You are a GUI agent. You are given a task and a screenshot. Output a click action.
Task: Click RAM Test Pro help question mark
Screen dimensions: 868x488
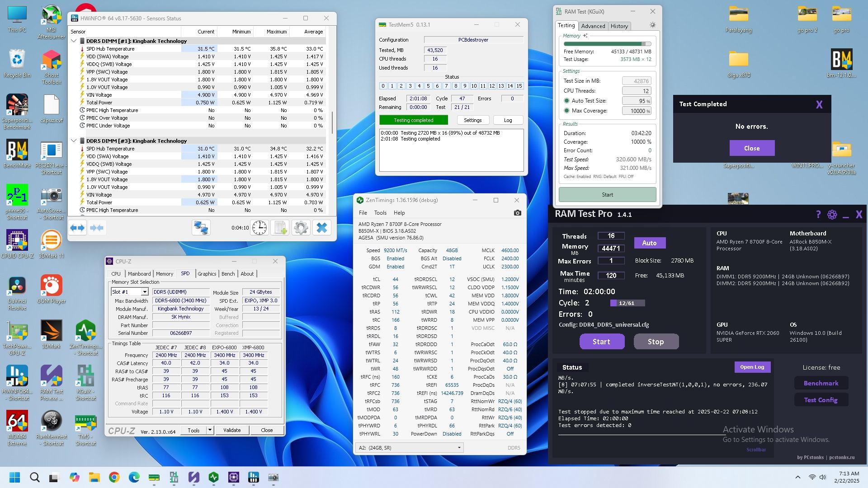(x=818, y=215)
